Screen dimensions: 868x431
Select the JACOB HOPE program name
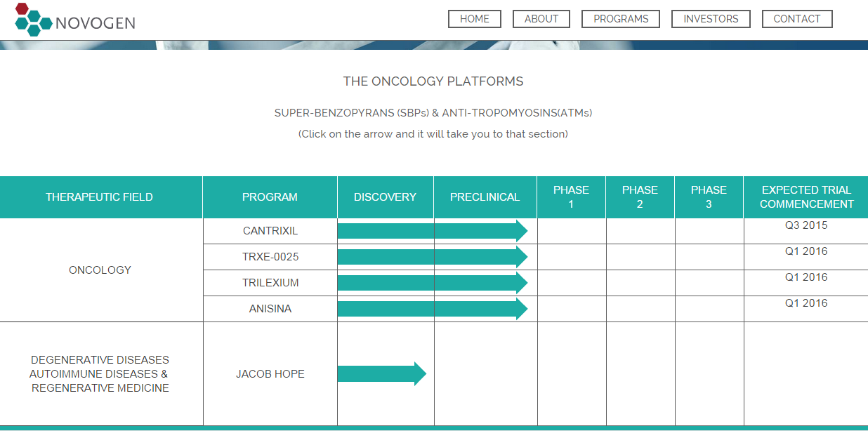270,374
